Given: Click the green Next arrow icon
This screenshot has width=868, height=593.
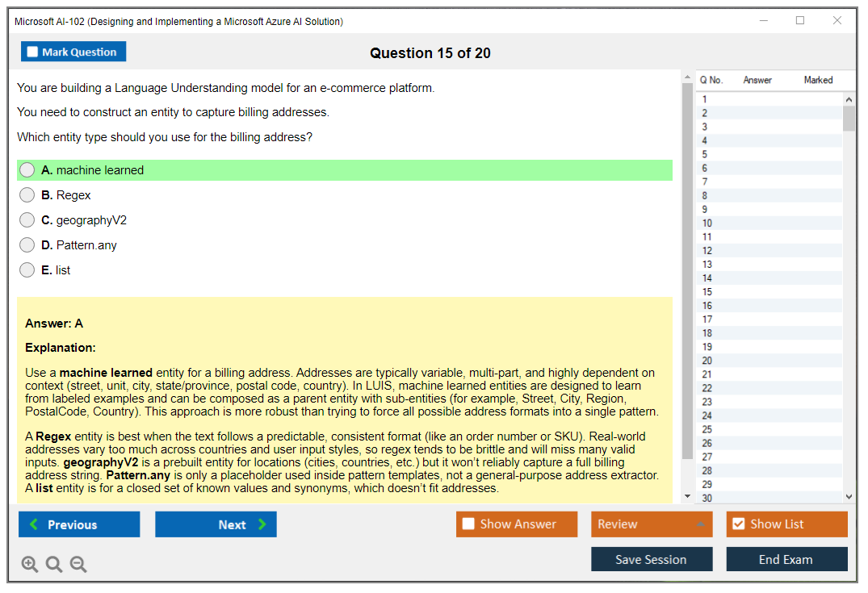Looking at the screenshot, I should click(262, 524).
